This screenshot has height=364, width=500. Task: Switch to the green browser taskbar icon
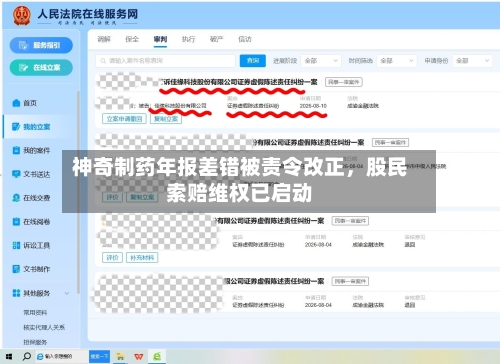coord(157,357)
